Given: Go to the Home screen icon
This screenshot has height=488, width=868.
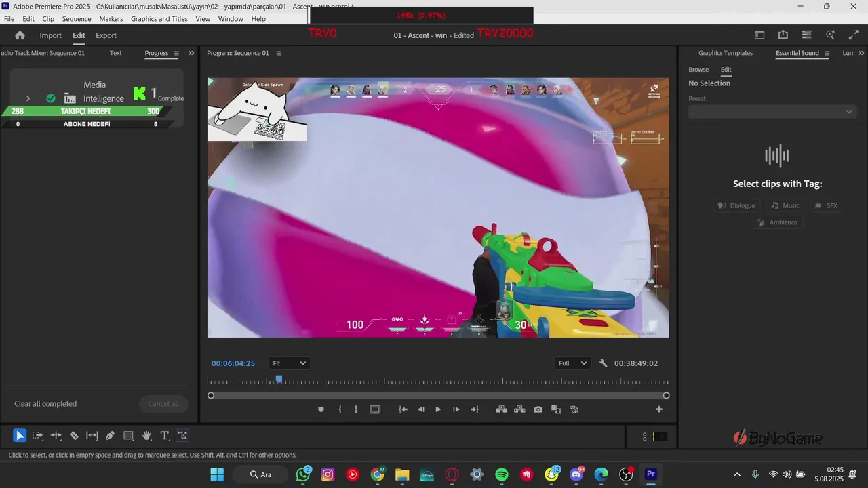Looking at the screenshot, I should point(20,35).
